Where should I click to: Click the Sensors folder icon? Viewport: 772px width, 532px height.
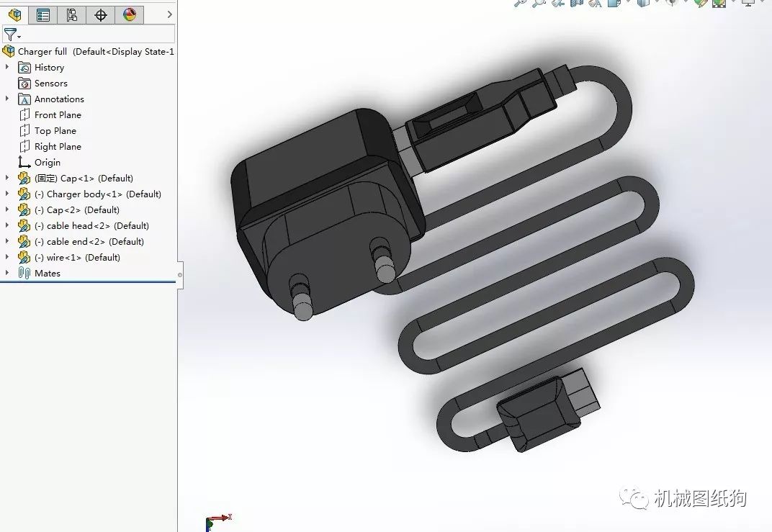24,84
